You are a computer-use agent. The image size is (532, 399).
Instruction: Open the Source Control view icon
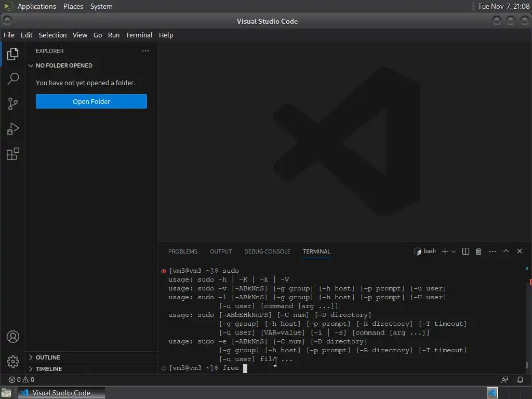(x=12, y=104)
